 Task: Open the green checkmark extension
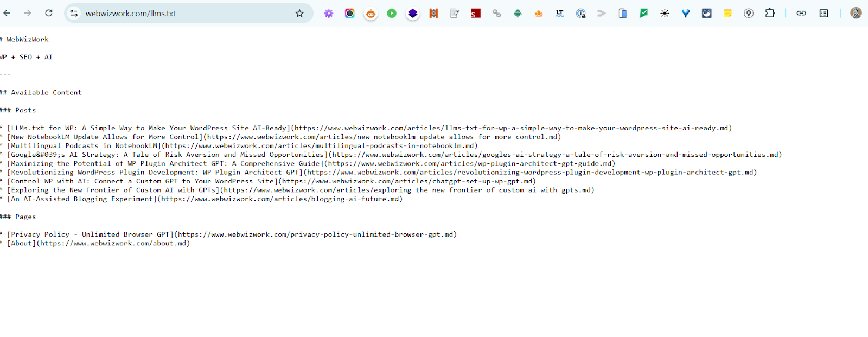[644, 14]
